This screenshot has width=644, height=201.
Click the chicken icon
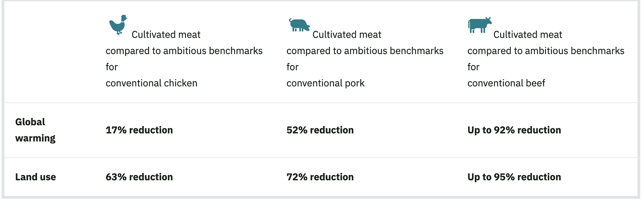(118, 25)
